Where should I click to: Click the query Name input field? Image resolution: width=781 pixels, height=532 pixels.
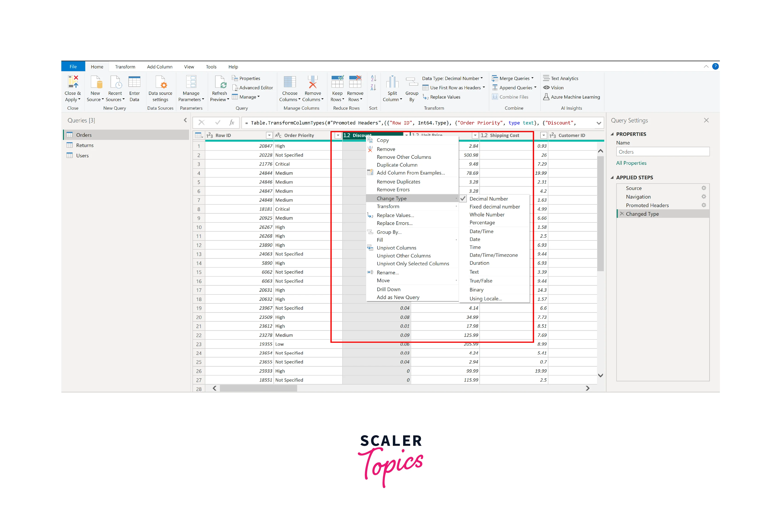click(662, 152)
